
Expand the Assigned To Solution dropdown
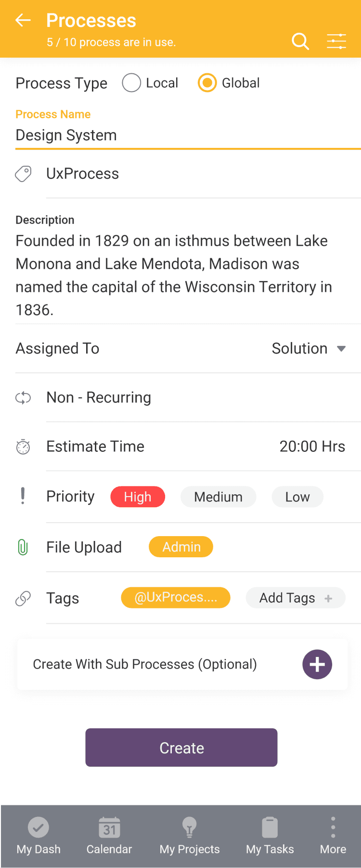309,349
